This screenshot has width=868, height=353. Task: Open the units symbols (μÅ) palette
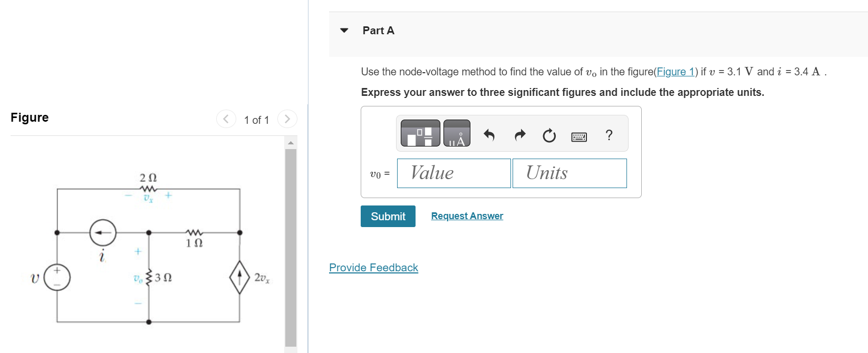point(456,133)
